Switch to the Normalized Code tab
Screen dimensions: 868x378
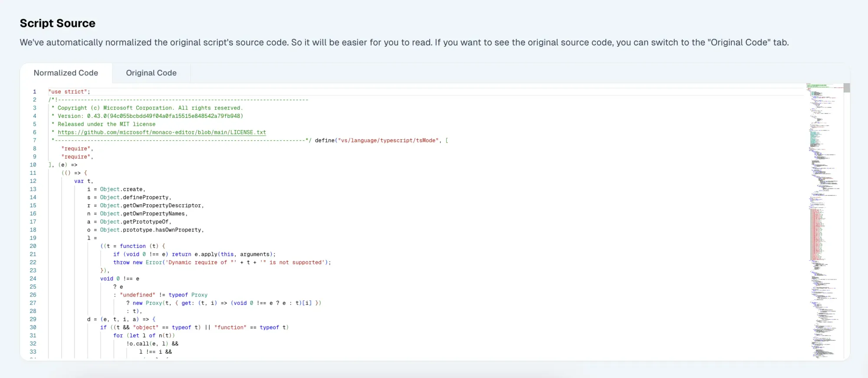(x=66, y=73)
